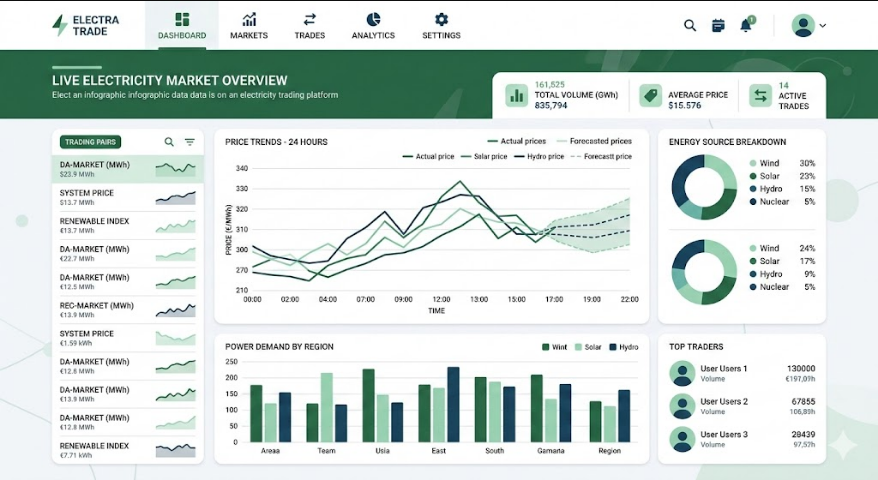
Task: Click the Nuclear 5% dot in upper breakdown
Action: tap(753, 202)
